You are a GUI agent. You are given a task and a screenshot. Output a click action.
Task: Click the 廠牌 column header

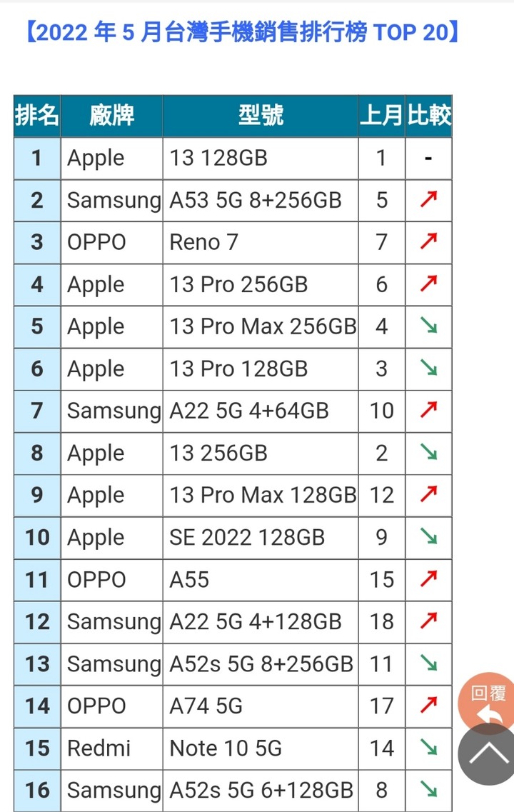pyautogui.click(x=112, y=116)
